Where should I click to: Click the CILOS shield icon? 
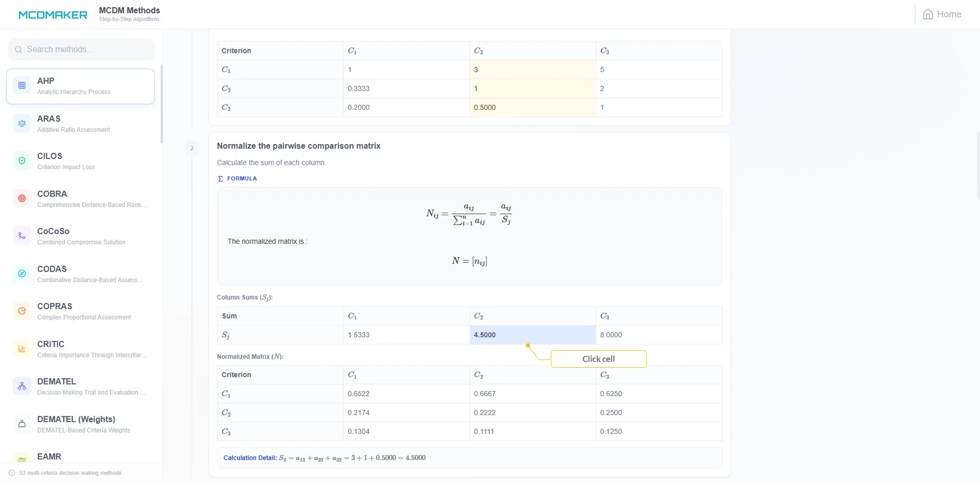click(22, 161)
